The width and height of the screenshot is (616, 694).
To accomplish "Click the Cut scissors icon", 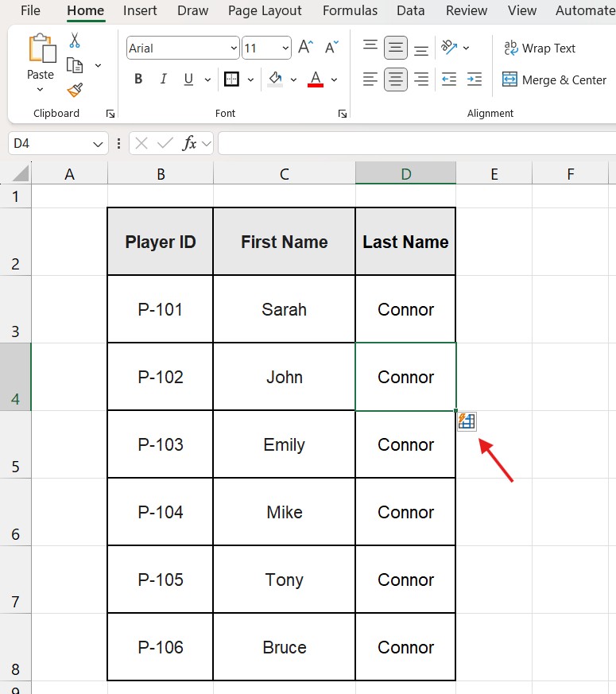I will pyautogui.click(x=75, y=41).
